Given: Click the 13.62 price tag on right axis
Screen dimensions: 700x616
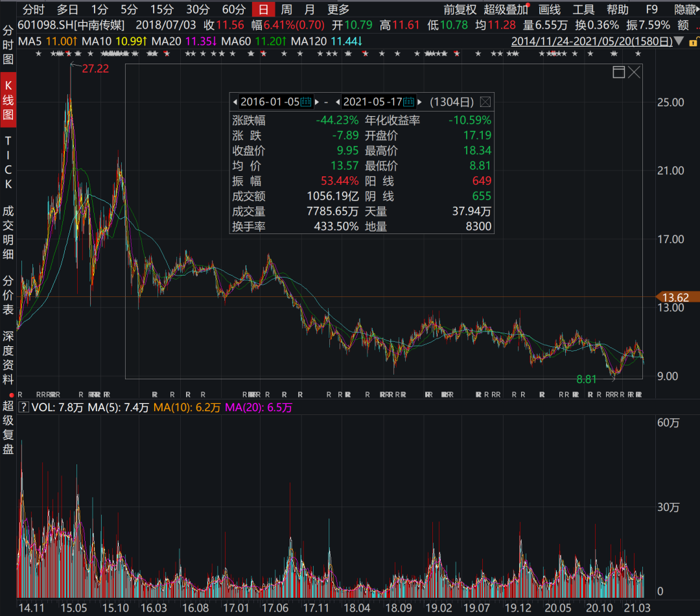Looking at the screenshot, I should pyautogui.click(x=677, y=297).
